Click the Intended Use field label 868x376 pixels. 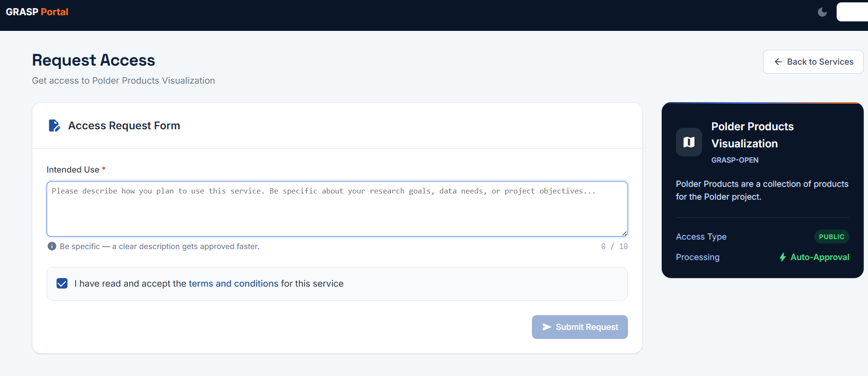click(73, 170)
